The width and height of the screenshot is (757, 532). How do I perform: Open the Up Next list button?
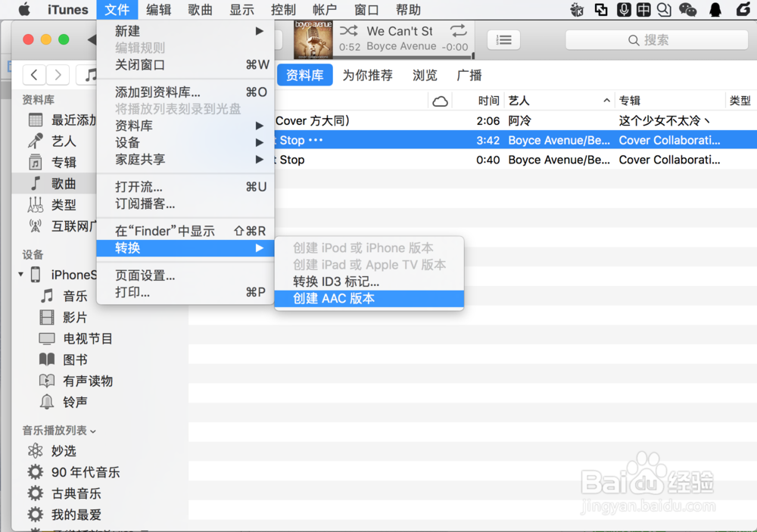click(x=503, y=40)
